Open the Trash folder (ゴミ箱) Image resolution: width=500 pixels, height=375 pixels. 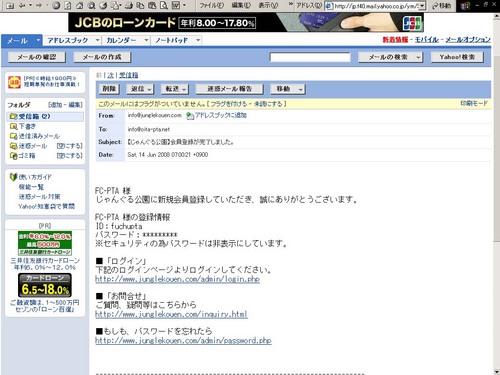pyautogui.click(x=27, y=155)
